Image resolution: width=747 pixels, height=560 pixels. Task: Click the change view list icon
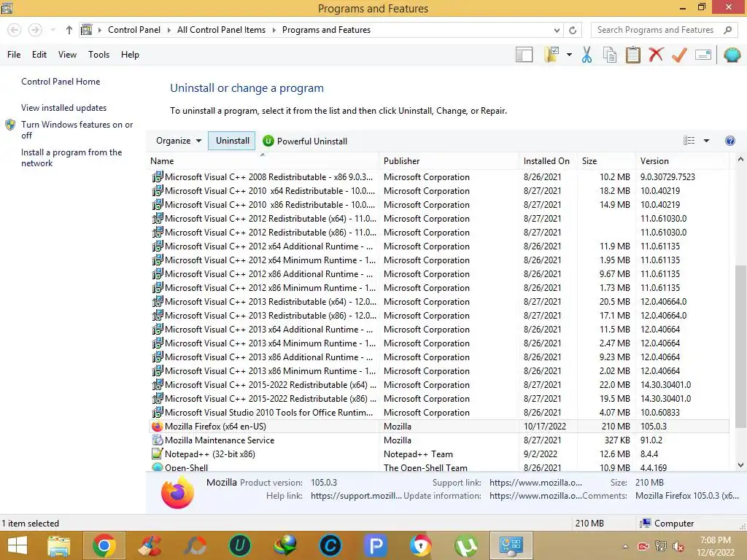point(689,141)
